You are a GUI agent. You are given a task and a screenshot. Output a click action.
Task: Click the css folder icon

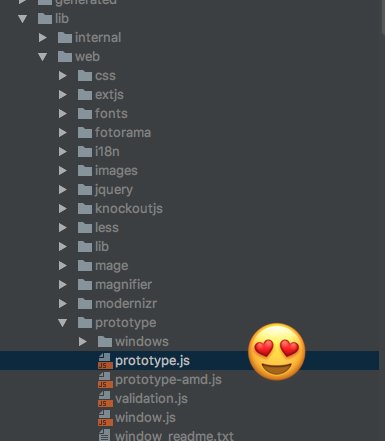(x=85, y=75)
